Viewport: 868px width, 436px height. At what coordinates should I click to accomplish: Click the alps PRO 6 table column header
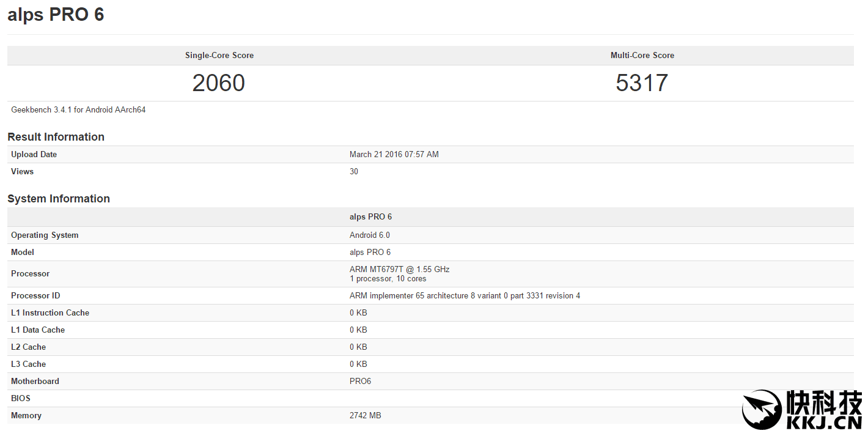(x=370, y=217)
